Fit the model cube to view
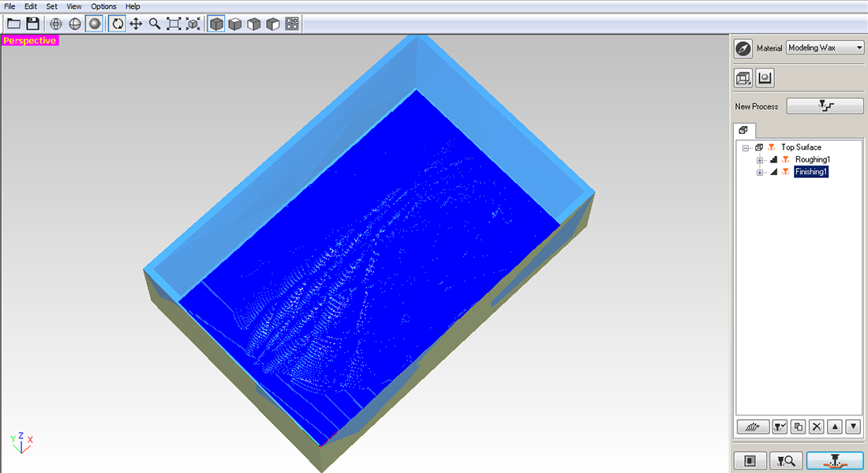The width and height of the screenshot is (868, 473). [193, 24]
